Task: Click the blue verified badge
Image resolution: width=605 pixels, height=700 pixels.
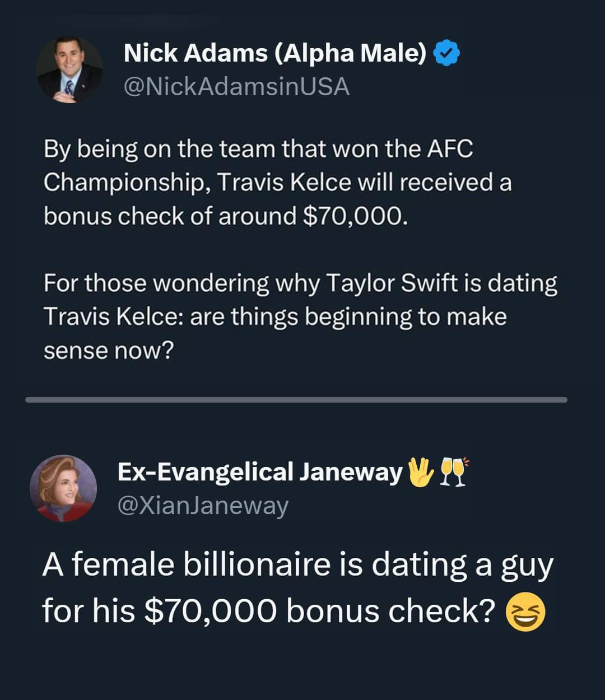Action: [x=446, y=54]
